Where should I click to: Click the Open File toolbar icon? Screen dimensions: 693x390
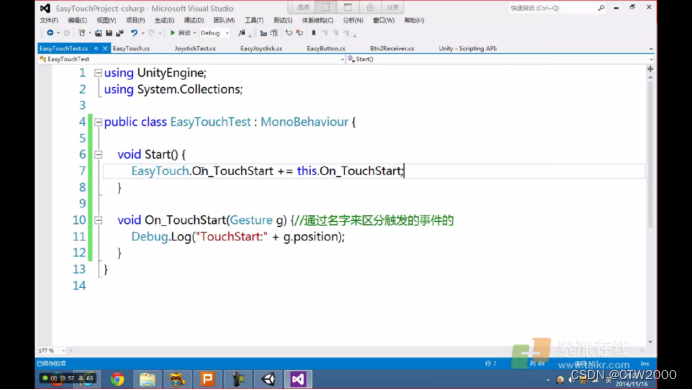98,33
